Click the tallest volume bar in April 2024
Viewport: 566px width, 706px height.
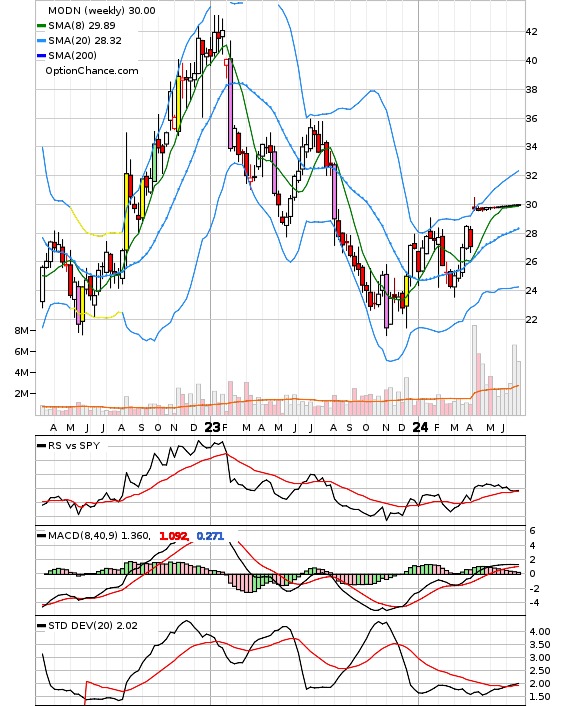pos(474,370)
